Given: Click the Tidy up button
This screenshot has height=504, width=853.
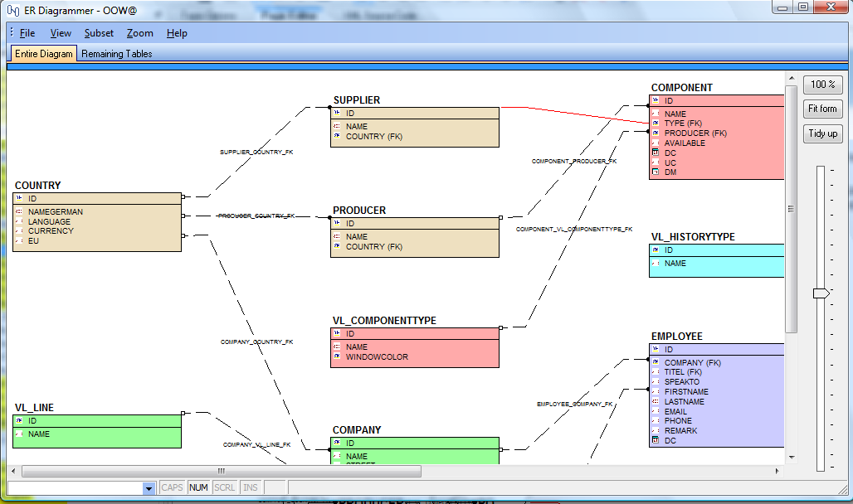Looking at the screenshot, I should coord(822,133).
